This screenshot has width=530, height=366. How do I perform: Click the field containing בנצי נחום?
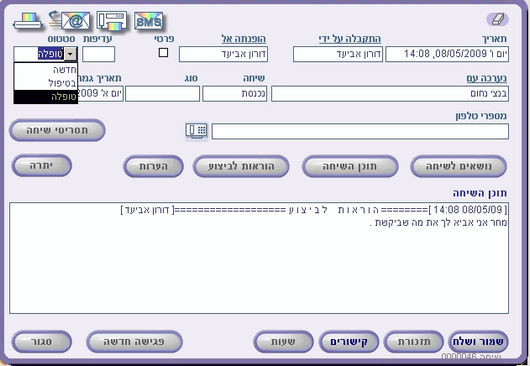coord(390,94)
